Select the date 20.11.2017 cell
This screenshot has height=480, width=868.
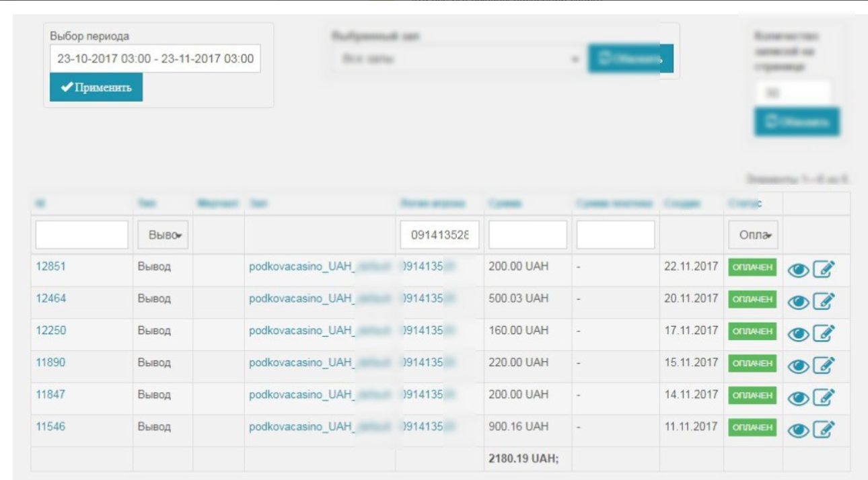[691, 298]
